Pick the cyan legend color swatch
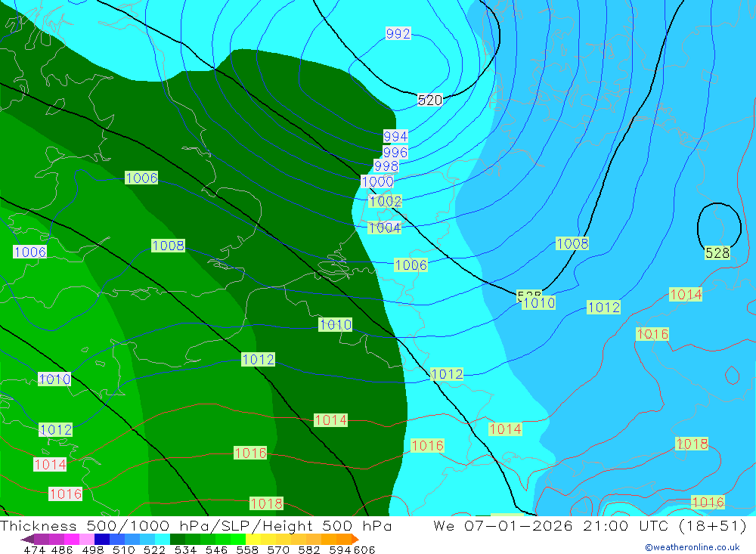Image resolution: width=756 pixels, height=554 pixels. pos(163,539)
